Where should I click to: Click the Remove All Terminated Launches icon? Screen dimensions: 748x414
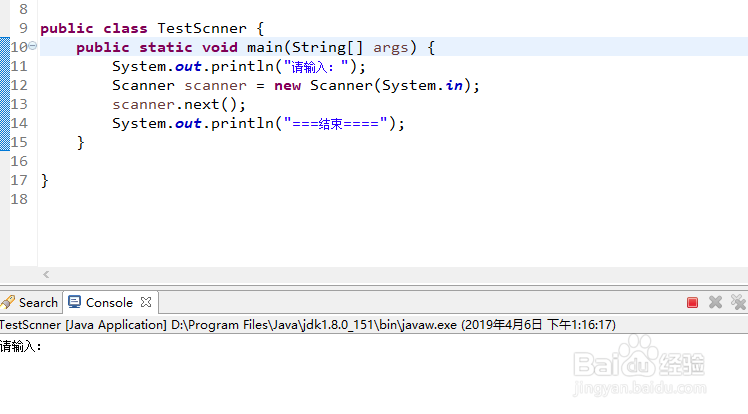738,302
